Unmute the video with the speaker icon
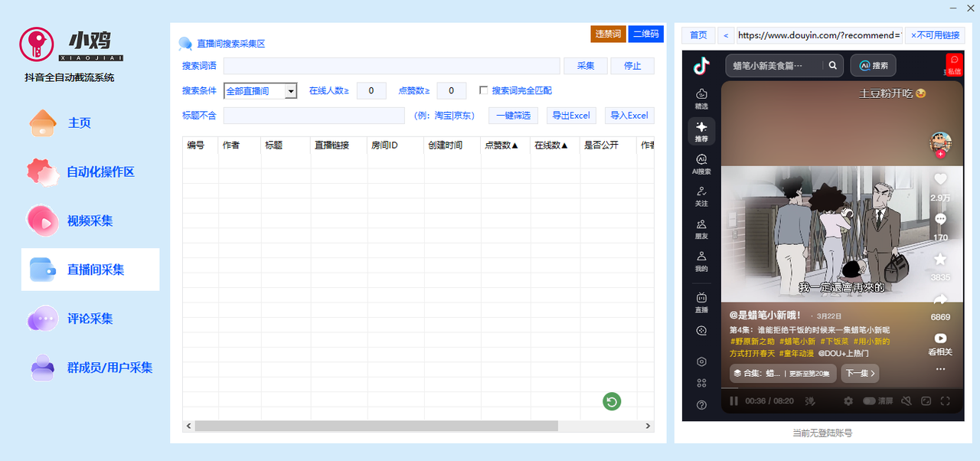Image resolution: width=980 pixels, height=461 pixels. [906, 401]
